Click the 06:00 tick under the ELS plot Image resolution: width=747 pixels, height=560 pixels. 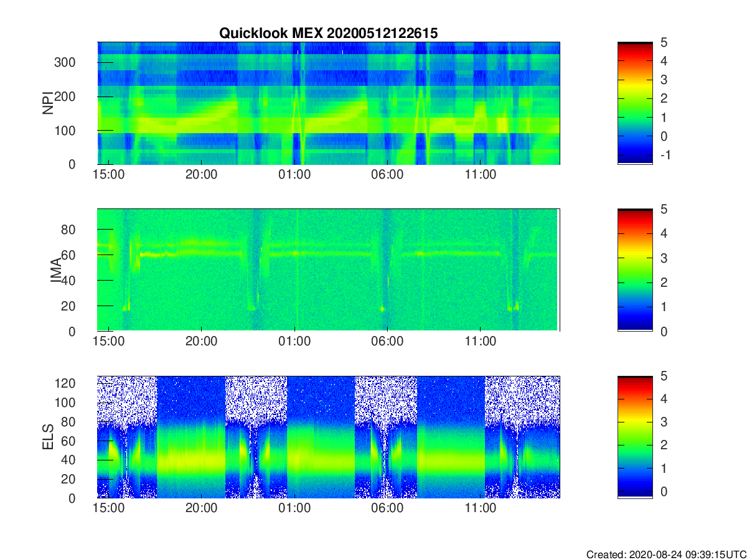coord(387,508)
